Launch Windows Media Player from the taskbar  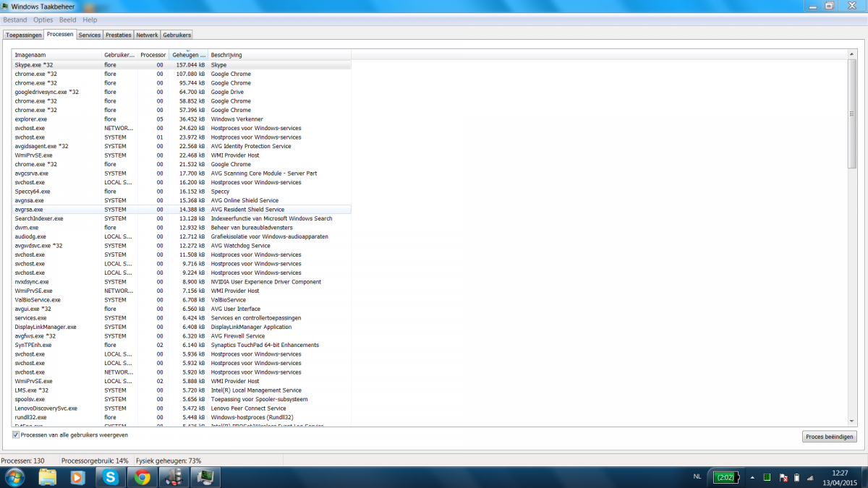pos(78,477)
